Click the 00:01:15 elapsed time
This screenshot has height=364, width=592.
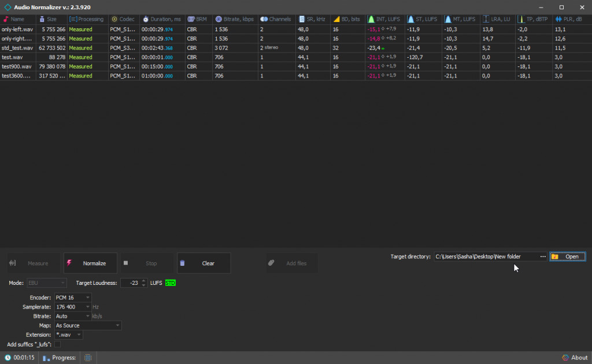(x=24, y=358)
